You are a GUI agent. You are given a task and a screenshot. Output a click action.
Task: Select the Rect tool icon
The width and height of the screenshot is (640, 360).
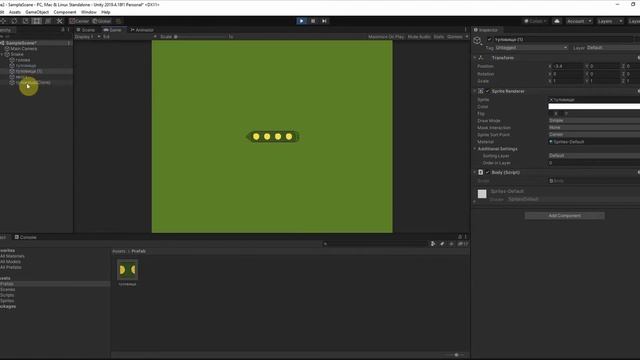(x=37, y=21)
